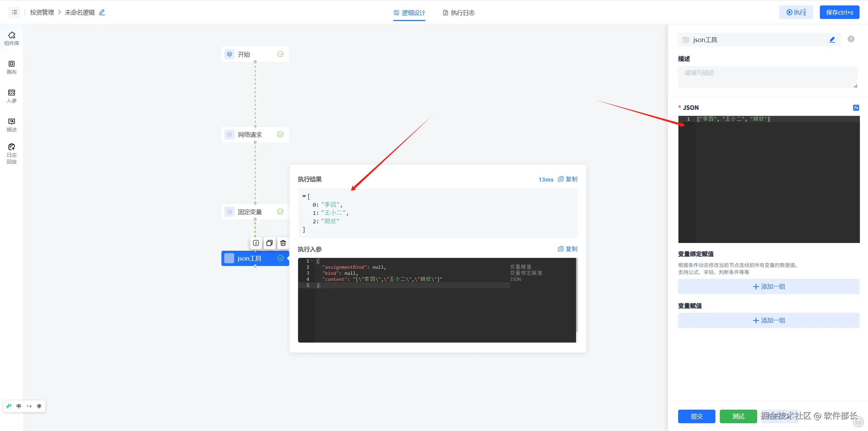
Task: Add a group under 变量绑定赋值
Action: tap(768, 287)
